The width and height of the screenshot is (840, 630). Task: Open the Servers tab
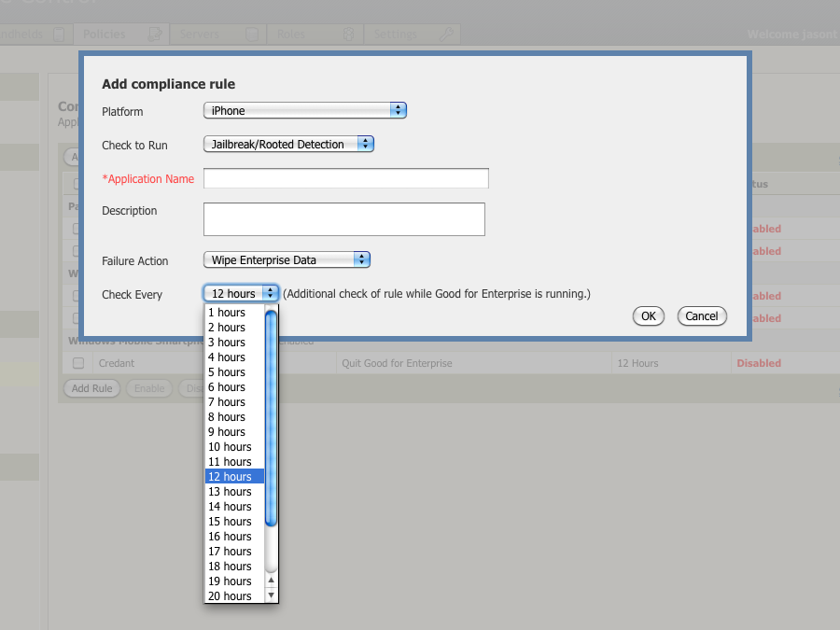click(218, 35)
